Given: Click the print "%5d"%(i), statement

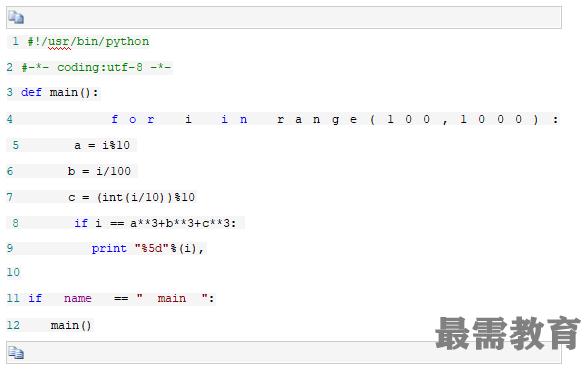Looking at the screenshot, I should pyautogui.click(x=147, y=249).
